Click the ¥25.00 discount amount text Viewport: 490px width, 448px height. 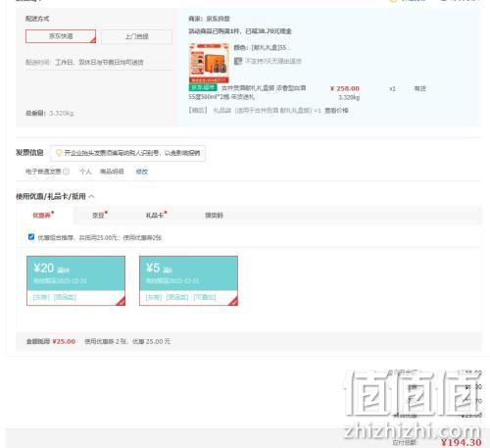[x=64, y=341]
